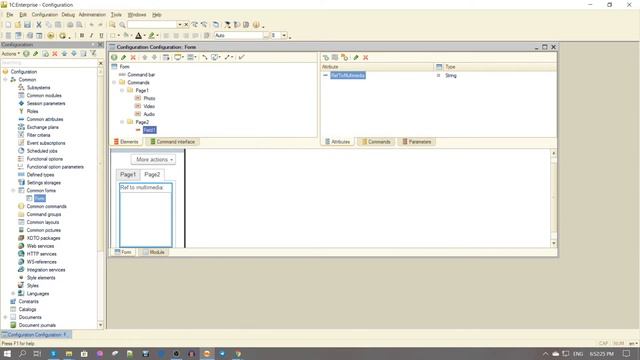
Task: Toggle Underline text formatting
Action: (x=101, y=36)
